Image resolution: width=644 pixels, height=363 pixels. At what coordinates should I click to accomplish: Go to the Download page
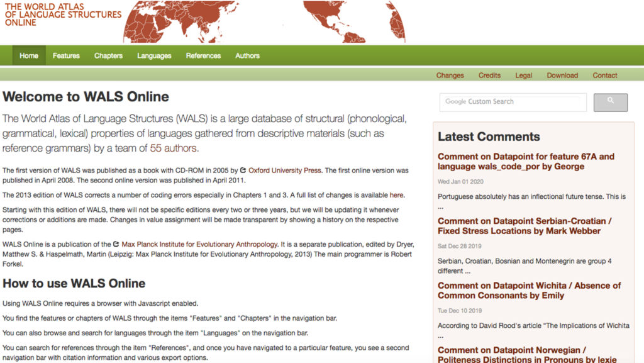click(562, 75)
